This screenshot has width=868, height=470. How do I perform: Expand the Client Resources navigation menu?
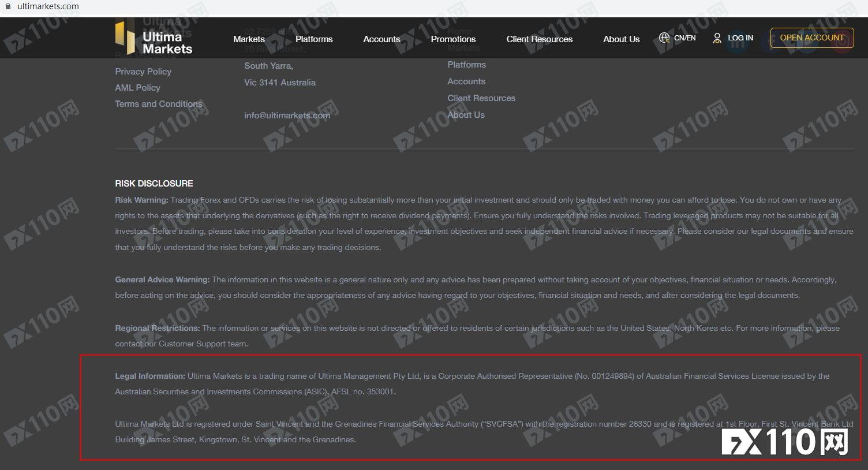540,39
